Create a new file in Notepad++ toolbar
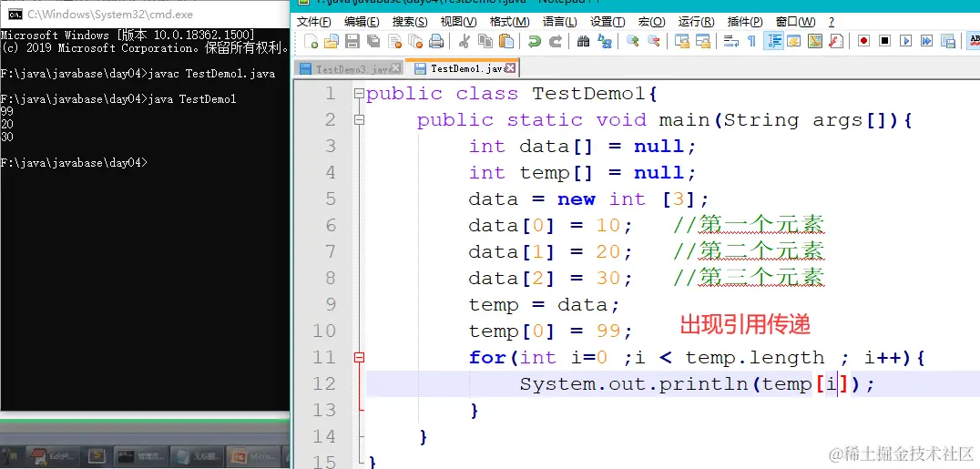 tap(311, 41)
